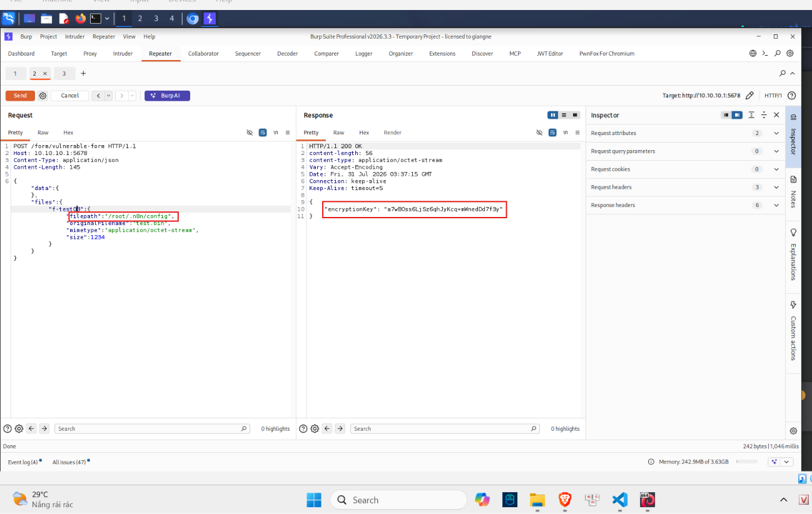Open the Intruder menu in menu bar
The width and height of the screenshot is (812, 514).
point(74,37)
